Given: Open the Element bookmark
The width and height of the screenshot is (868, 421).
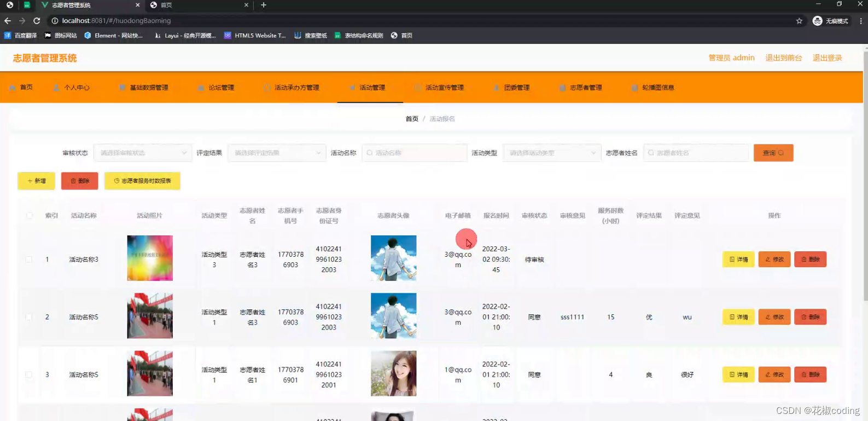Looking at the screenshot, I should [113, 36].
